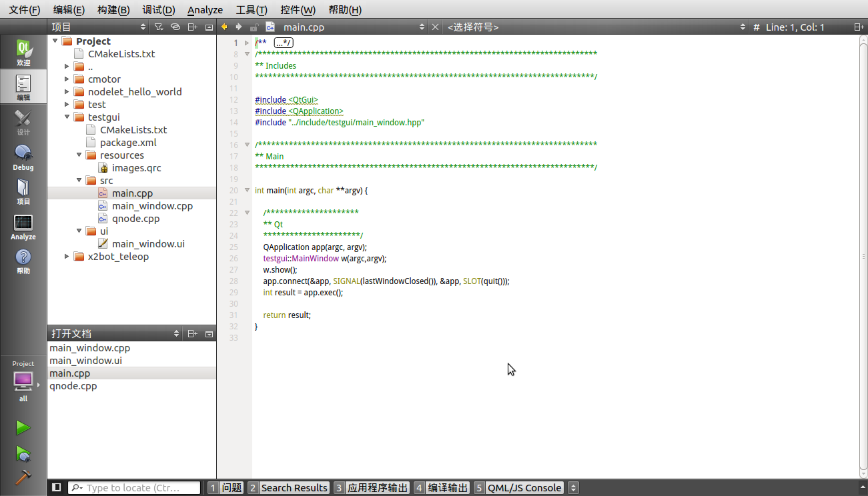Click the editor vertical scrollbar

click(863, 257)
